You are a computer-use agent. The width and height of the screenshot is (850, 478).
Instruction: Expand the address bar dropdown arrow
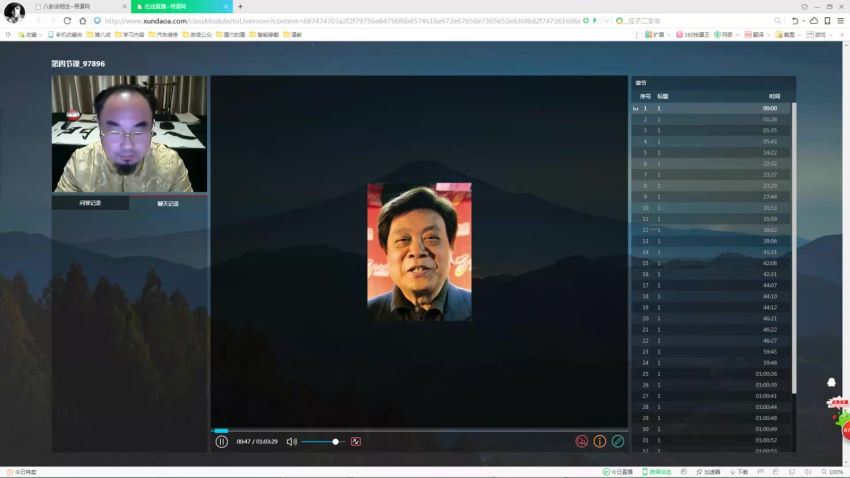coord(606,21)
